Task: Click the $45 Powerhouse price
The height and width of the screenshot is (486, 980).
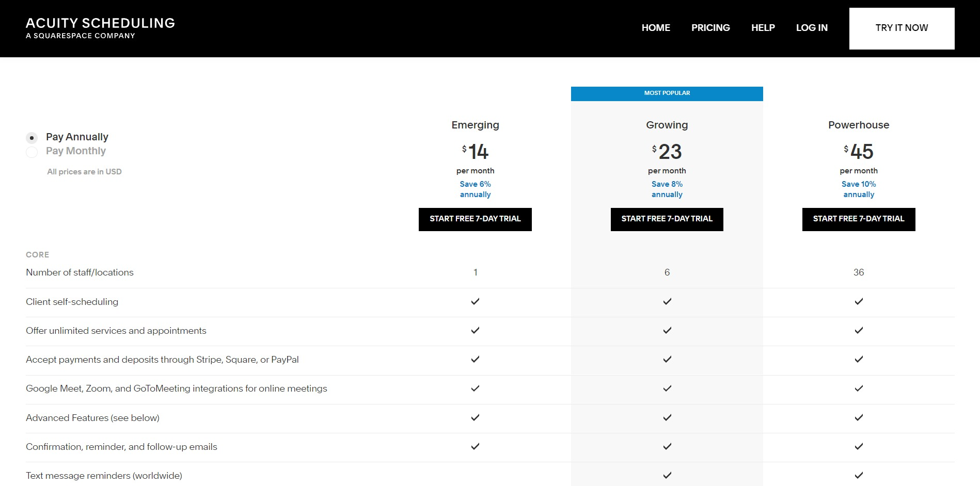Action: point(859,151)
